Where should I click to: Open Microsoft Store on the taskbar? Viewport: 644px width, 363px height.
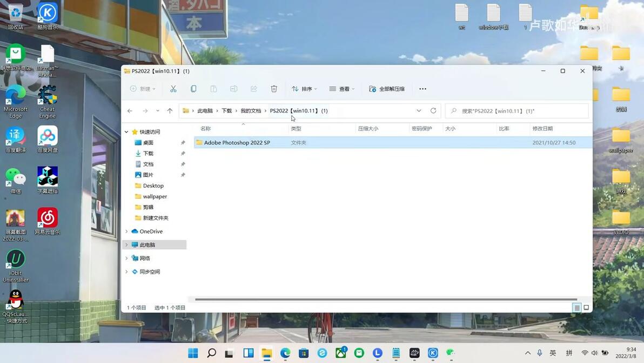[304, 353]
